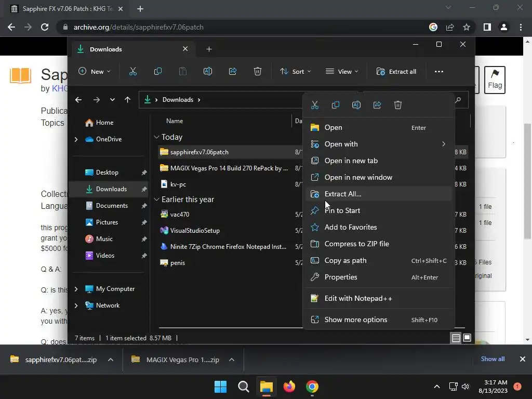532x399 pixels.
Task: Choose Edit with Notepad++
Action: (x=378, y=299)
